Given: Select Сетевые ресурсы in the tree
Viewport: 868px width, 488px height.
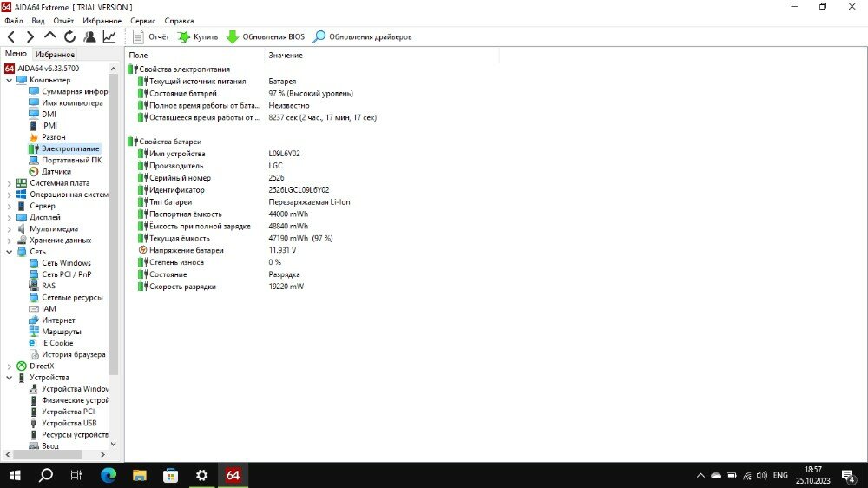Looking at the screenshot, I should (x=66, y=298).
